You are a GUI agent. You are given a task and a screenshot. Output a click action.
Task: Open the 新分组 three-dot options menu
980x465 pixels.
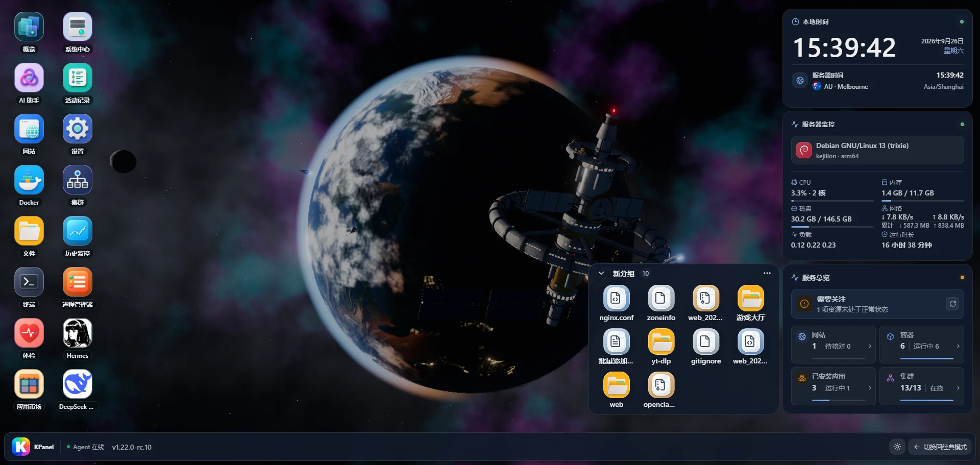point(767,273)
